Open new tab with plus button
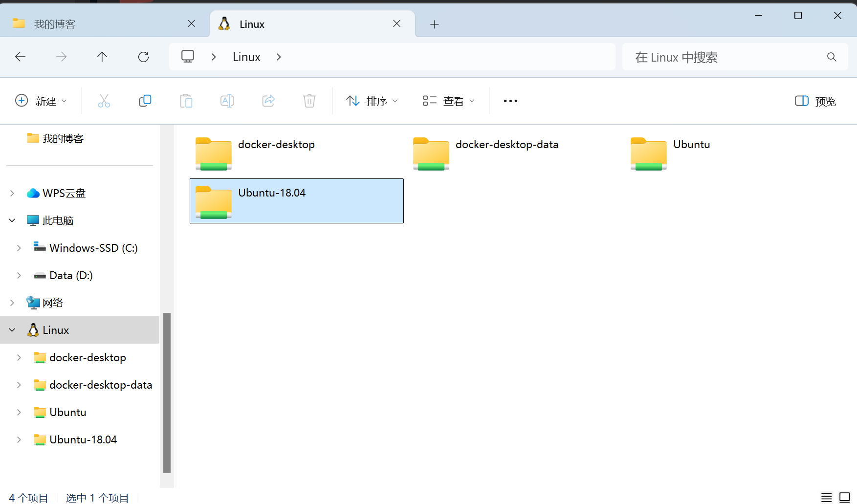Screen dimensions: 857x504 coord(435,24)
